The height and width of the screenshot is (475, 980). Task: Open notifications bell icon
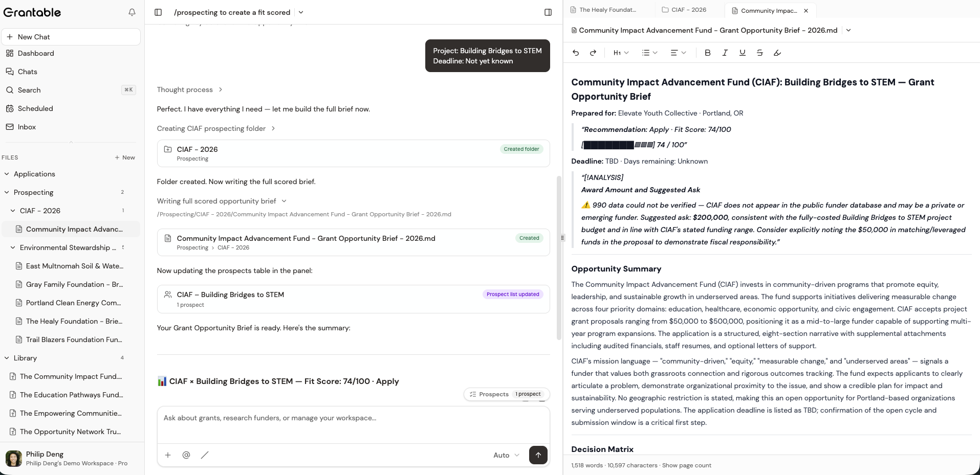[132, 12]
